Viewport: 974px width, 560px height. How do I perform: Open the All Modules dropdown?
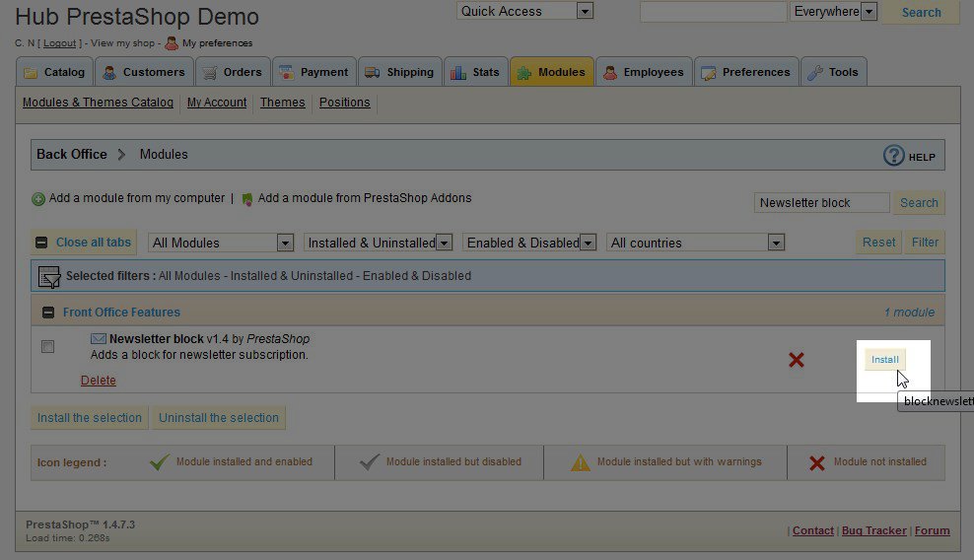[x=221, y=243]
